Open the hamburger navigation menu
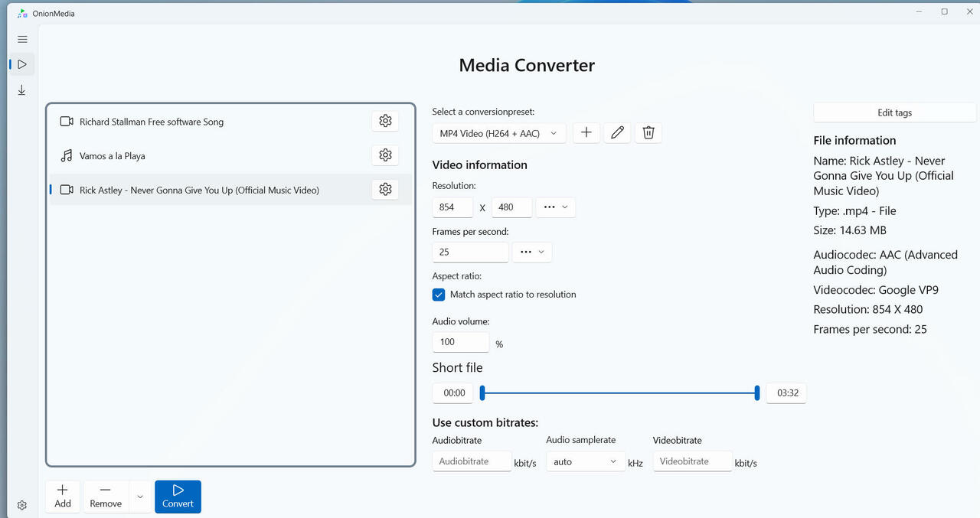This screenshot has height=518, width=980. [22, 39]
